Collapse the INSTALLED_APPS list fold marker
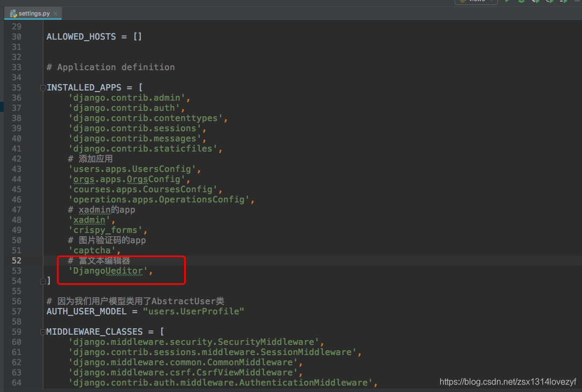 (x=43, y=88)
